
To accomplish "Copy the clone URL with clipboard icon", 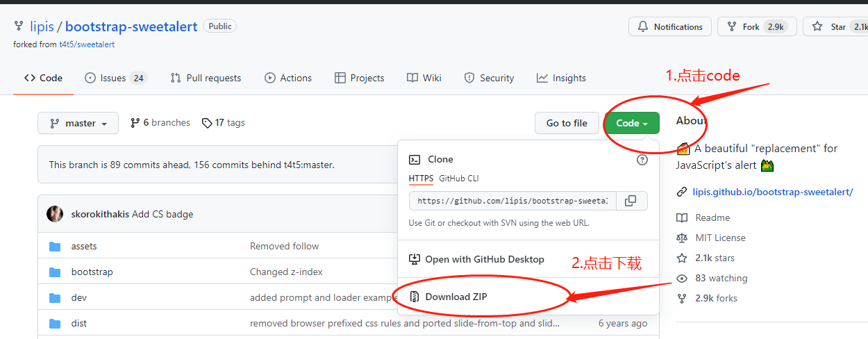I will [631, 201].
